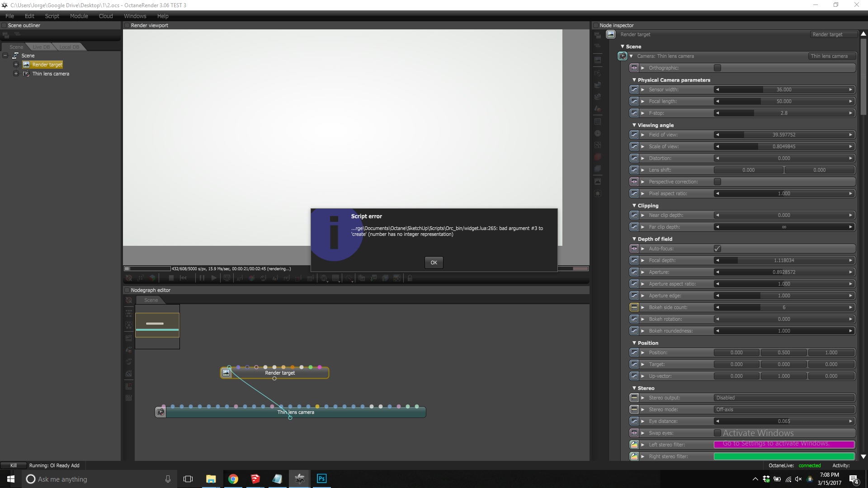The height and width of the screenshot is (488, 868).
Task: Pause the render
Action: [x=202, y=278]
